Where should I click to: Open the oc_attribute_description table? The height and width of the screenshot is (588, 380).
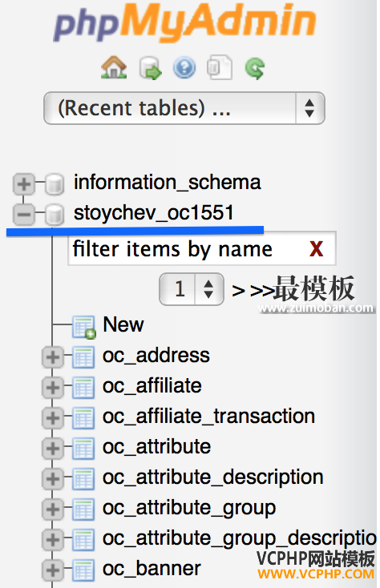click(213, 478)
